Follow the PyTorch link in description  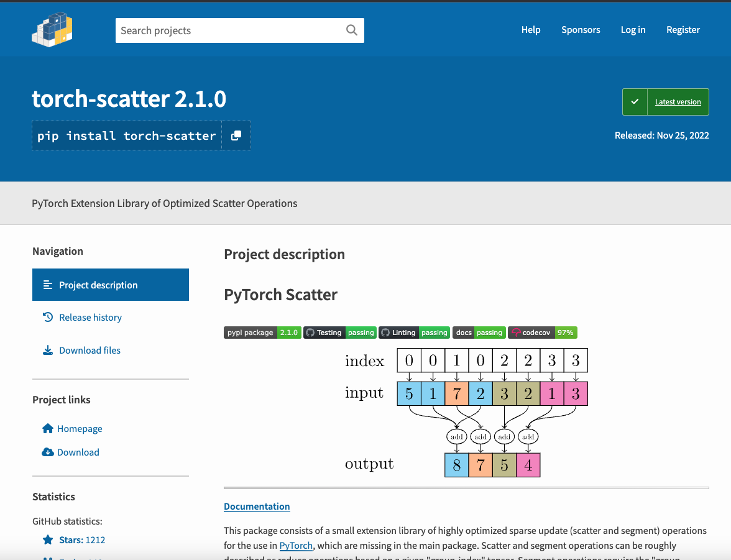point(296,546)
